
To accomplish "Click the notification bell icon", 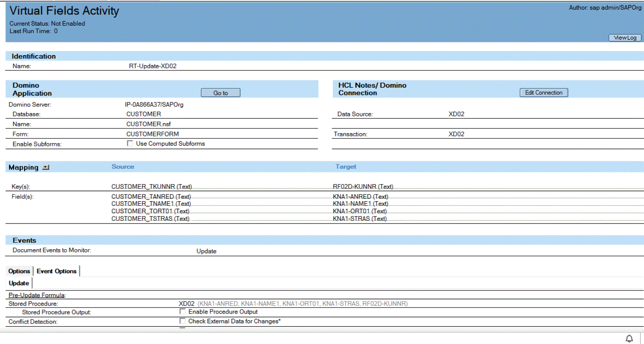I will click(629, 339).
